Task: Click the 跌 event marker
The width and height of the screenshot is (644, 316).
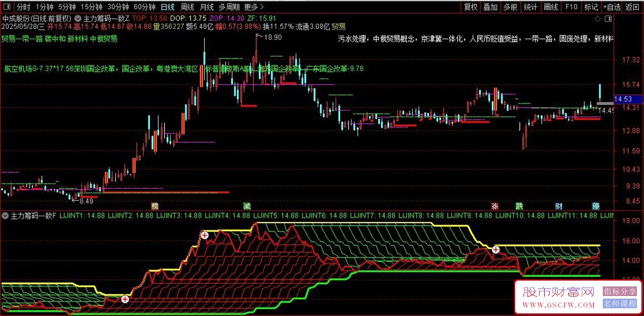Action: [x=520, y=205]
